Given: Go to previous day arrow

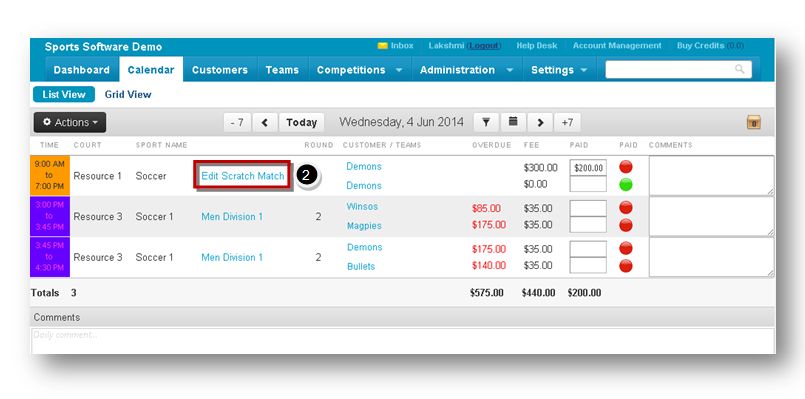Looking at the screenshot, I should [x=265, y=123].
